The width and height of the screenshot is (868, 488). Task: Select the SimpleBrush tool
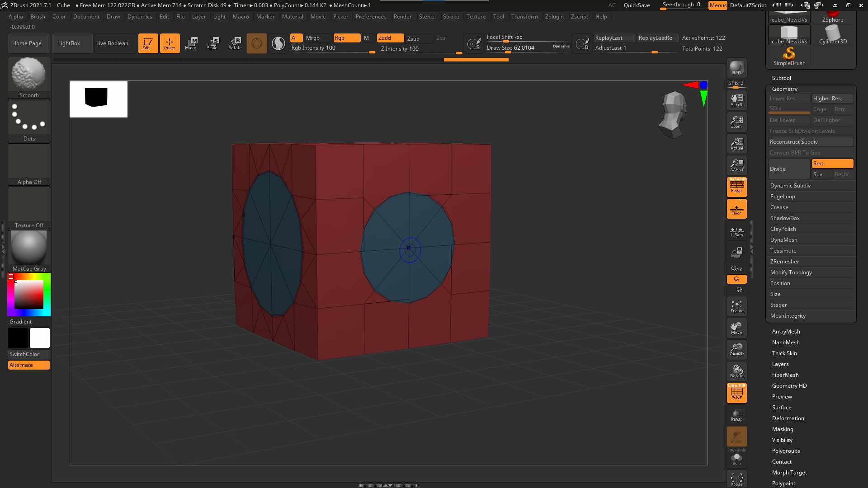(789, 57)
